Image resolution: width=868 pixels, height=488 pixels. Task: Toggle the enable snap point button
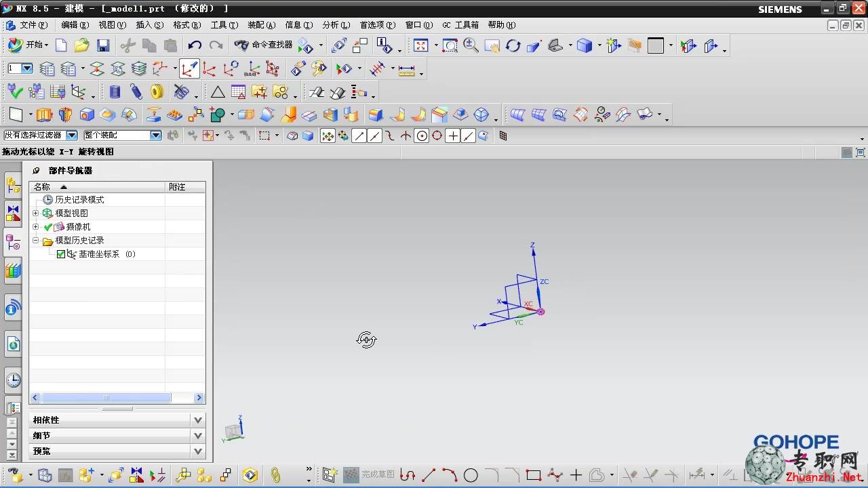click(x=328, y=136)
